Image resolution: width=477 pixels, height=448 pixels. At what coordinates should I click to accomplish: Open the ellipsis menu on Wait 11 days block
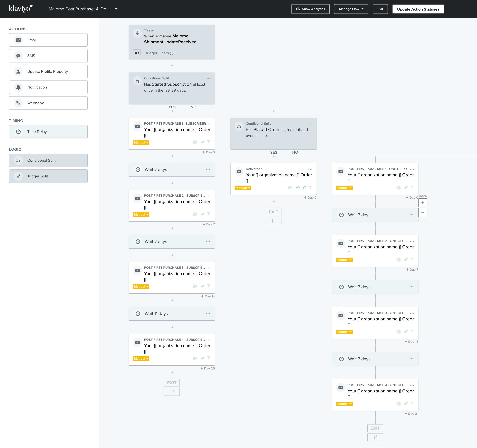click(208, 313)
